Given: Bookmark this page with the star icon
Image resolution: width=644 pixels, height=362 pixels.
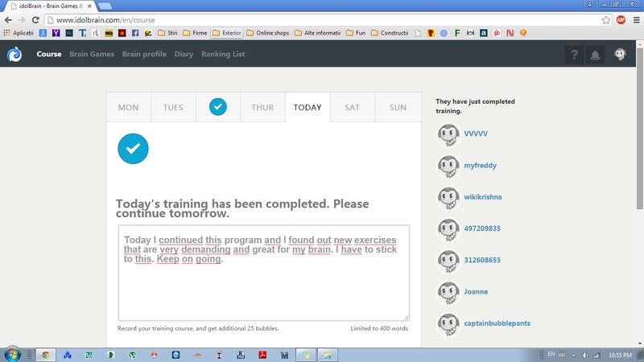Looking at the screenshot, I should pyautogui.click(x=605, y=19).
